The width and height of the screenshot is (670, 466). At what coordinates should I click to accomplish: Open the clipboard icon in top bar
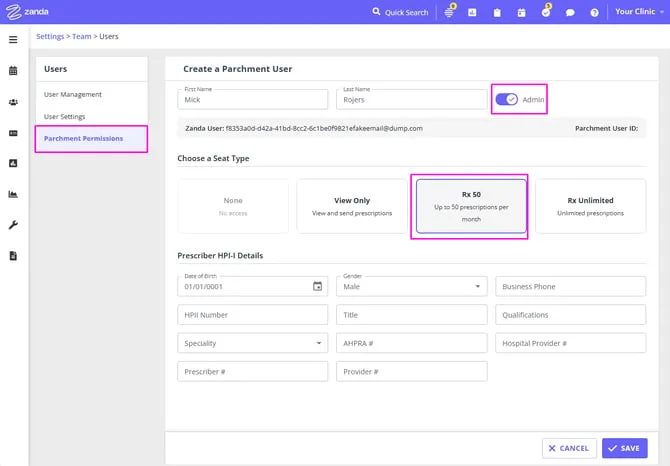[497, 12]
